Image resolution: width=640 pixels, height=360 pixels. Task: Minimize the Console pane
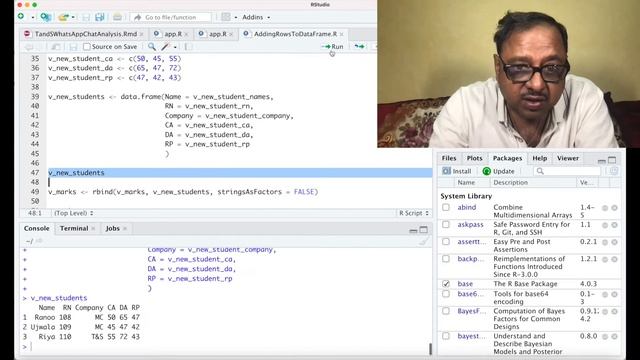pos(413,230)
